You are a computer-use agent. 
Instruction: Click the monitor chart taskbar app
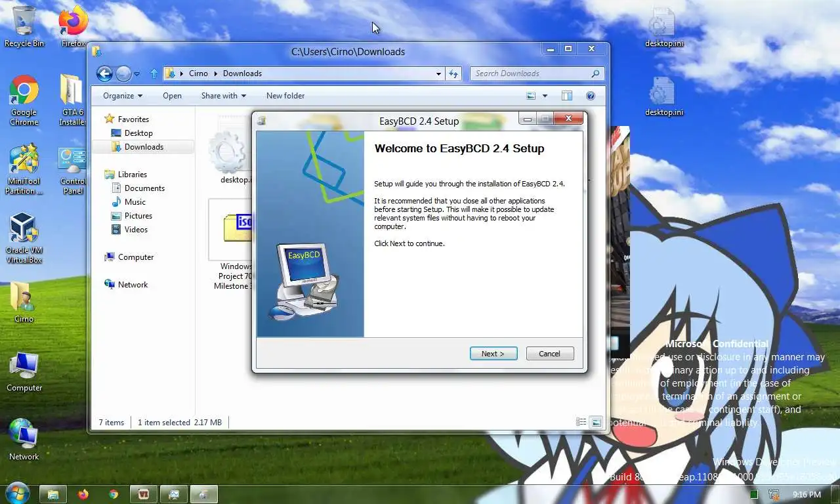[x=174, y=494]
